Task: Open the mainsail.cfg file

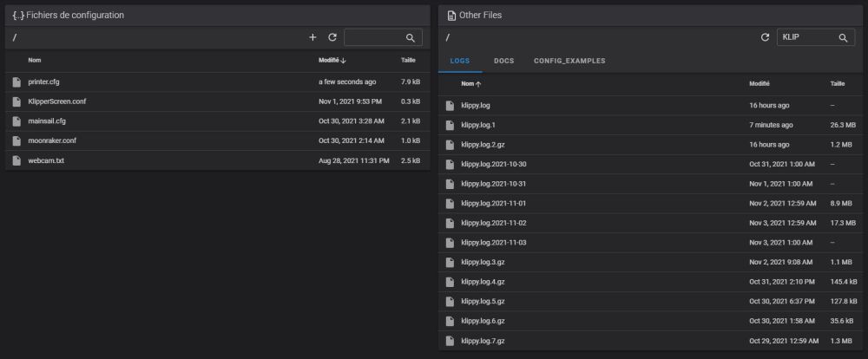Action: click(x=47, y=121)
